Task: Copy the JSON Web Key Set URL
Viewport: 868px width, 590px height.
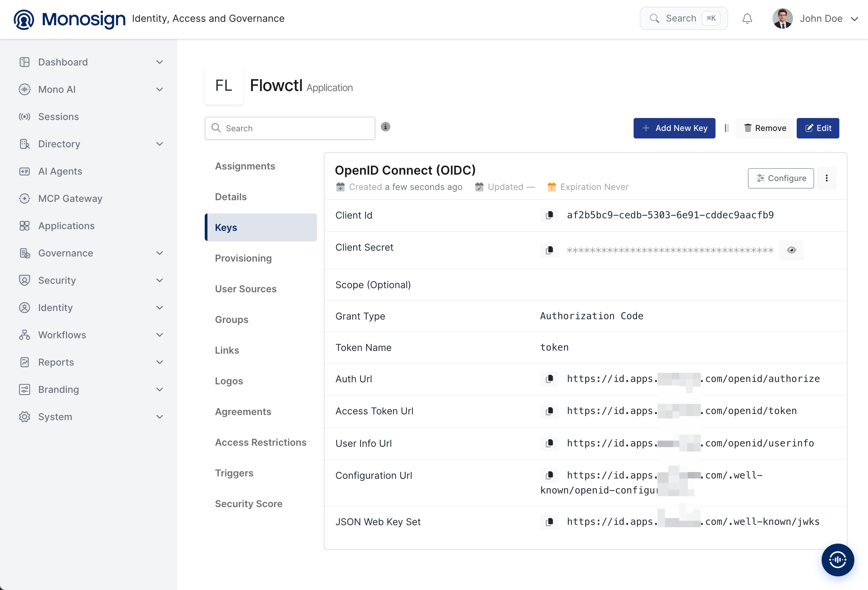Action: point(549,522)
